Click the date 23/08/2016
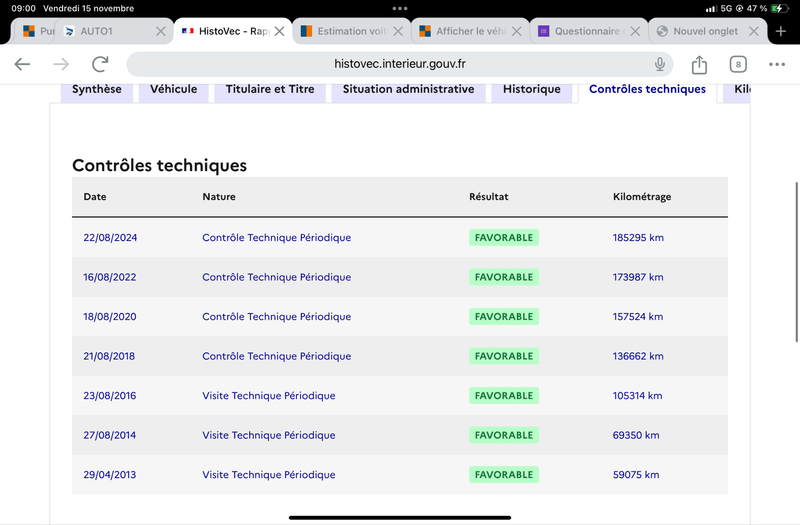Viewport: 800px width, 525px height. [110, 396]
